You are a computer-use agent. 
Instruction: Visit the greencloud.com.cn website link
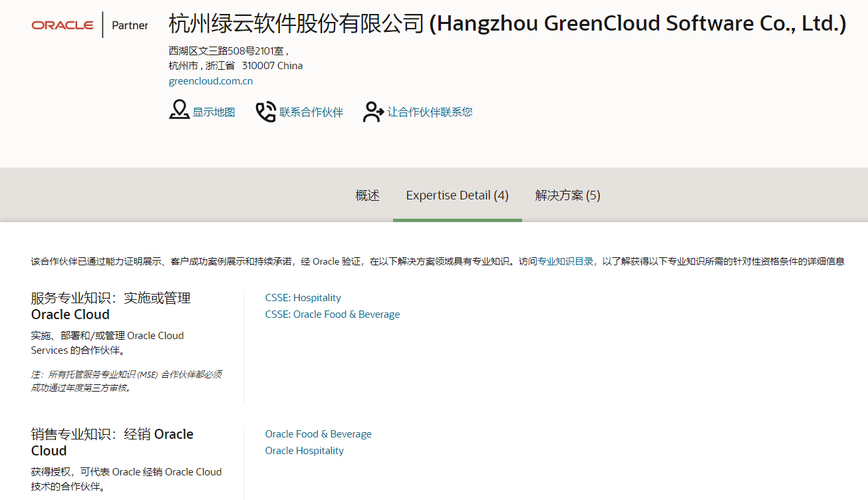coord(211,81)
